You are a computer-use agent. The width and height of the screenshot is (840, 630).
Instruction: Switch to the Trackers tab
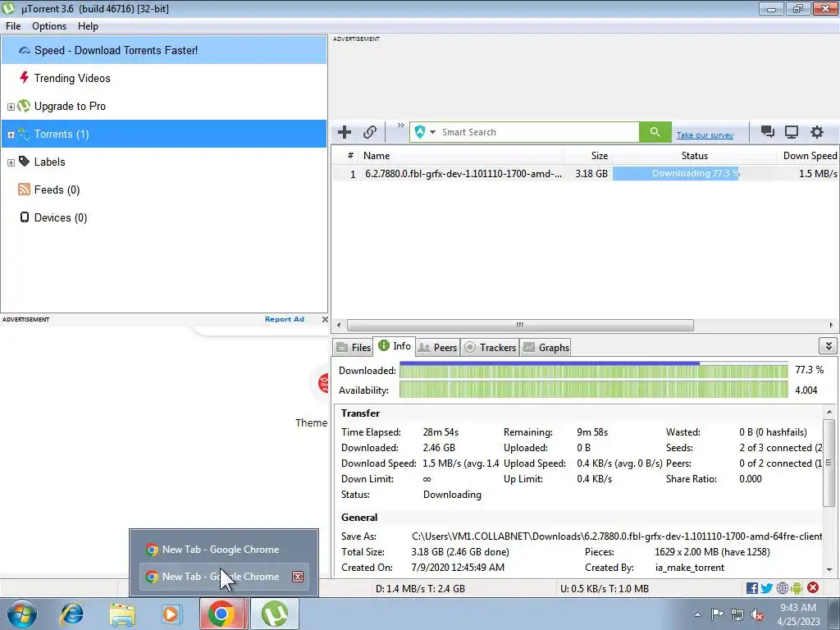(491, 347)
